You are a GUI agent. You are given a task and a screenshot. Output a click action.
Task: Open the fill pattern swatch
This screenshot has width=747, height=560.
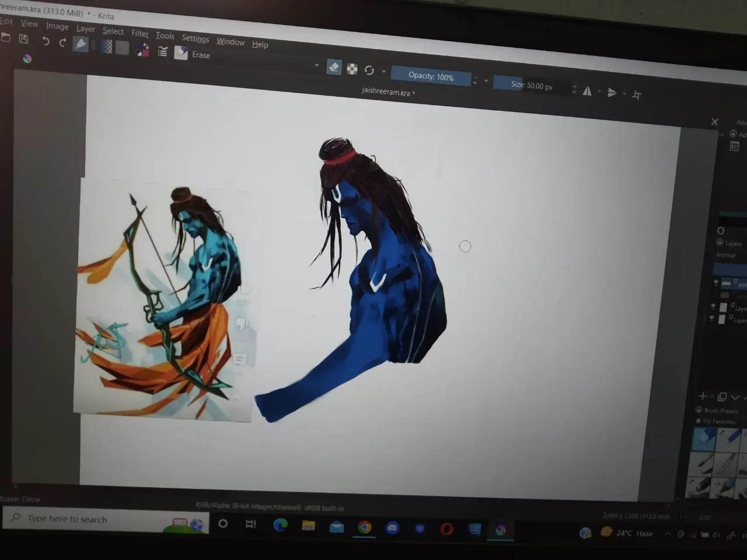pos(122,48)
